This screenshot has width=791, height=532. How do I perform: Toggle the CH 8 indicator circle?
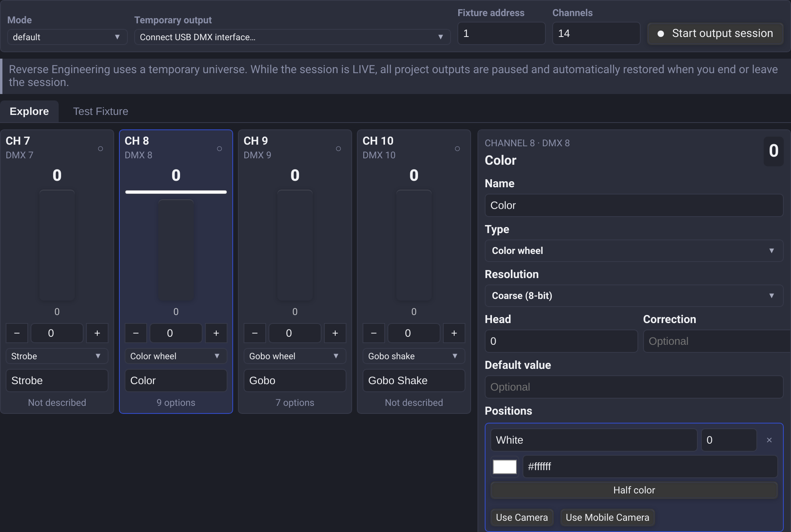tap(219, 149)
